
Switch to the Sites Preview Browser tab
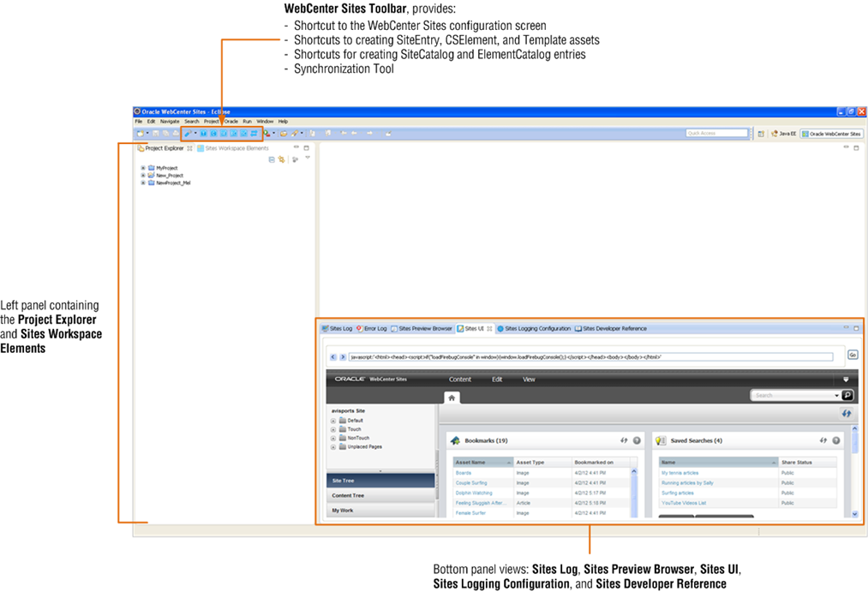(422, 329)
